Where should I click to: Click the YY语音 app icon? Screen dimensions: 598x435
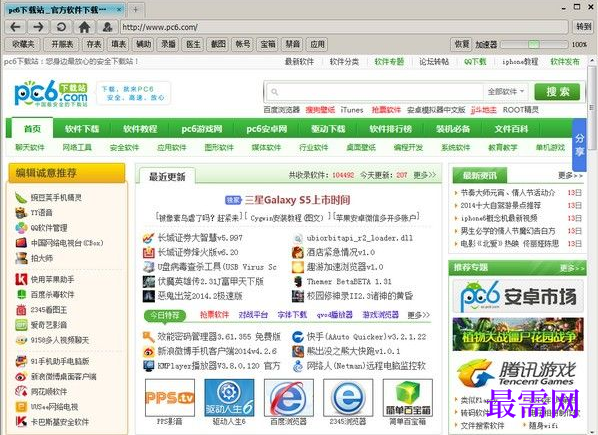(21, 212)
